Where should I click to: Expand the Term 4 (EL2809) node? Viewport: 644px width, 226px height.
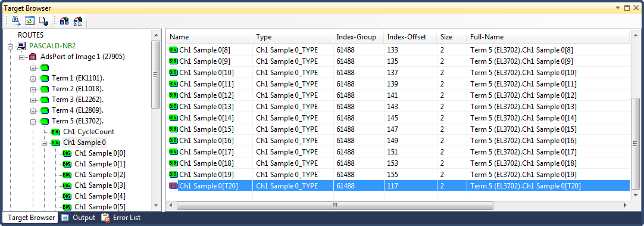[33, 111]
